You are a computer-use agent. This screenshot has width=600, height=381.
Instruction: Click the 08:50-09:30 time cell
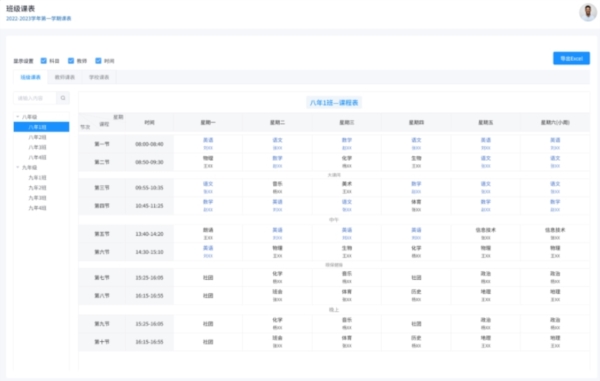149,162
